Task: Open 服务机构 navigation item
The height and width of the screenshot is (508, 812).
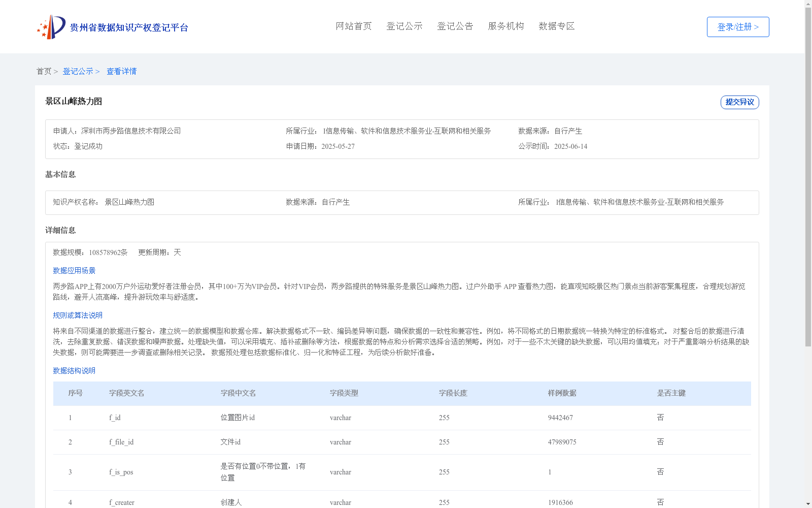Action: pyautogui.click(x=506, y=26)
